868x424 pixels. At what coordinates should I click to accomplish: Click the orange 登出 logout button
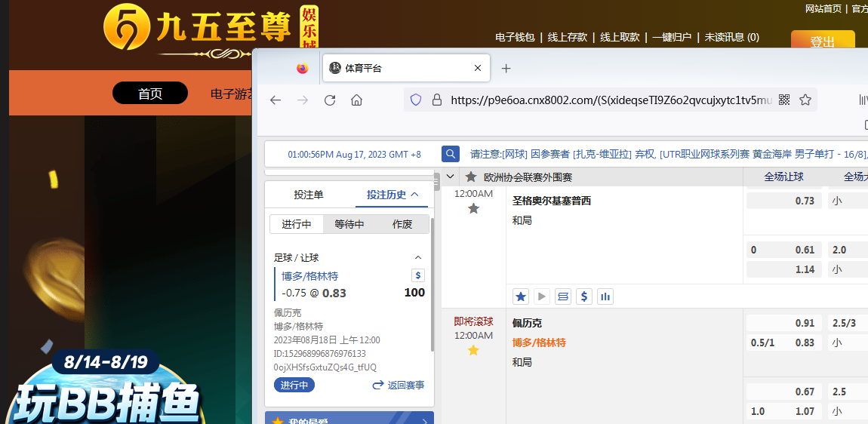tap(822, 41)
